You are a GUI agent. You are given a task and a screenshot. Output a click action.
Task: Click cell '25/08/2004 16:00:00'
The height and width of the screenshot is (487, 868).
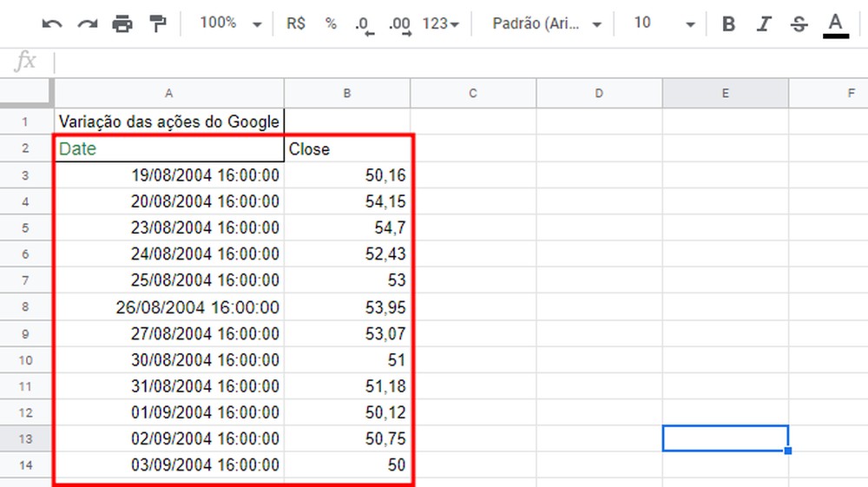(169, 280)
